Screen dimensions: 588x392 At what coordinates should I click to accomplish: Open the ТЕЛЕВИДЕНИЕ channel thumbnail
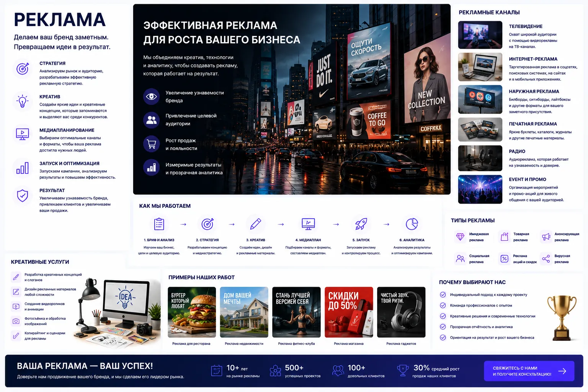tap(480, 35)
